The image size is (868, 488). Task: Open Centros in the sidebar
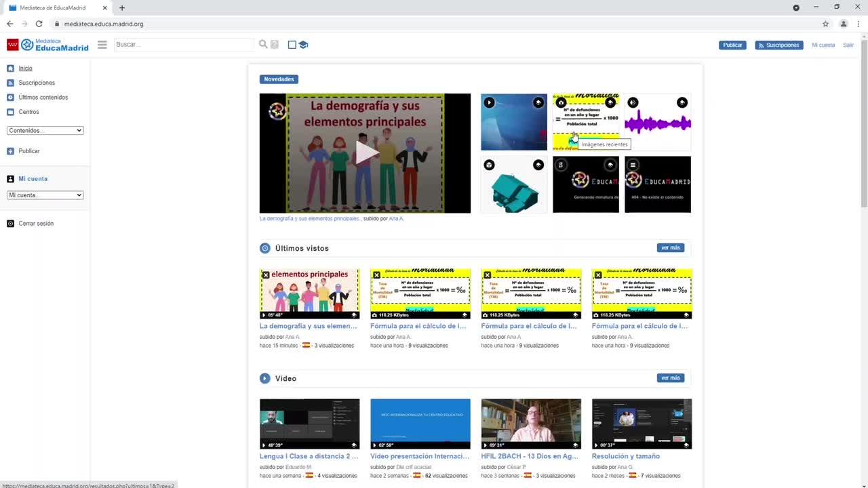[29, 112]
